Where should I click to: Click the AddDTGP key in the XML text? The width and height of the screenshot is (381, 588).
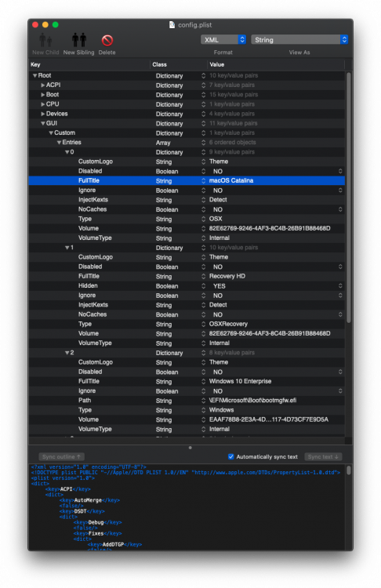(x=113, y=544)
